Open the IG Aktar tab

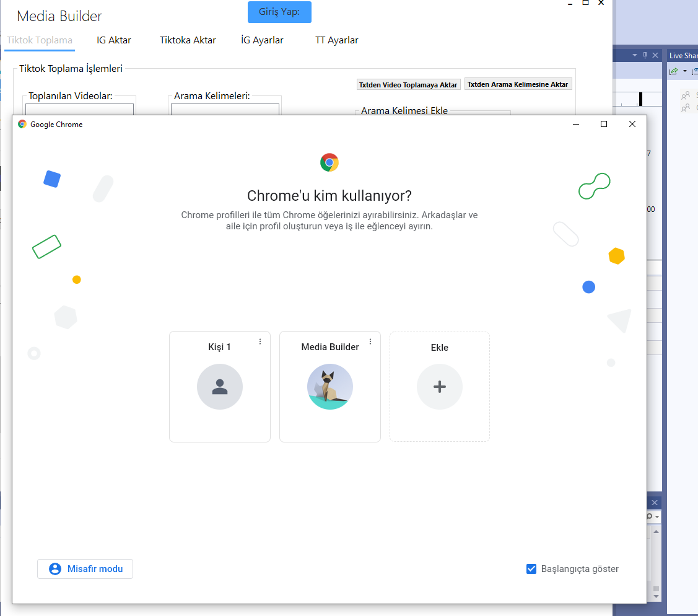113,40
